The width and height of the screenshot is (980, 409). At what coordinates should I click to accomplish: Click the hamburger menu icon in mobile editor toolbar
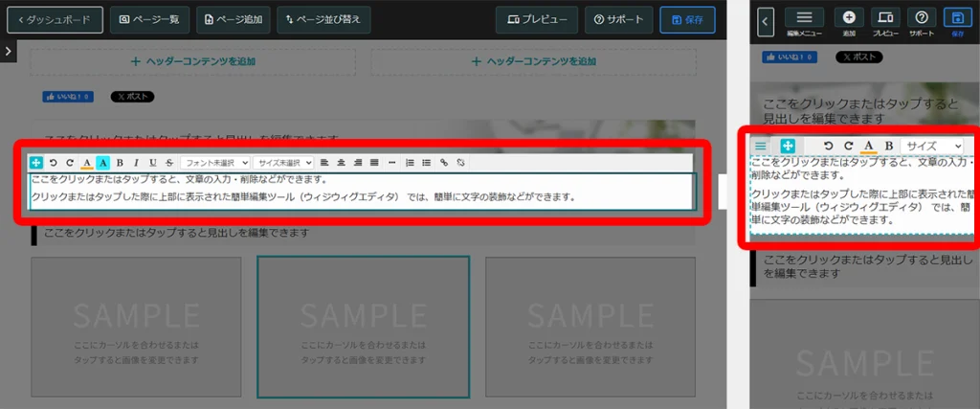[761, 146]
